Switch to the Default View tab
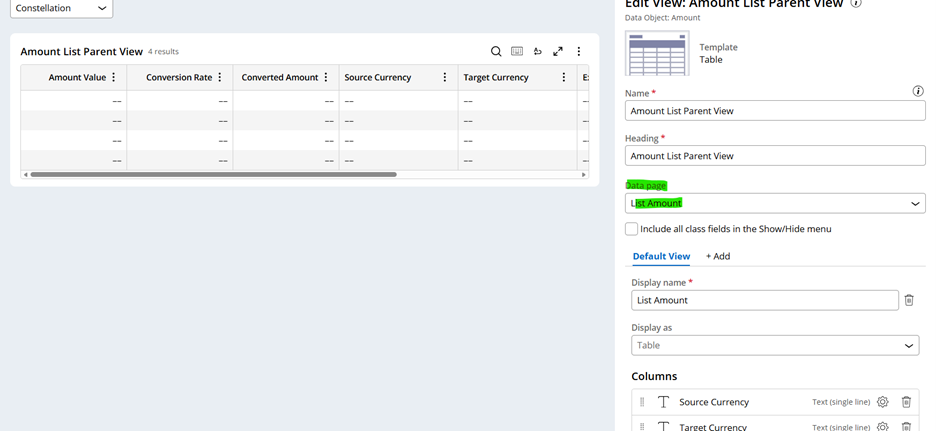This screenshot has width=936, height=431. 661,256
